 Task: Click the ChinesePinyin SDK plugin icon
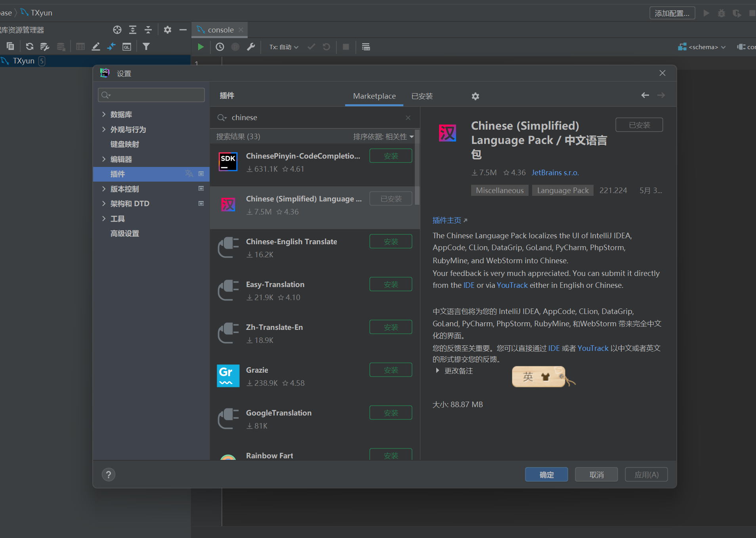pyautogui.click(x=228, y=162)
